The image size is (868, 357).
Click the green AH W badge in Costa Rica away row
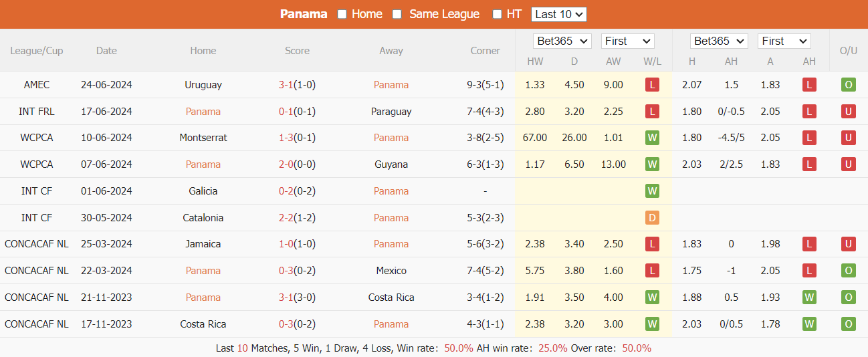tap(809, 297)
